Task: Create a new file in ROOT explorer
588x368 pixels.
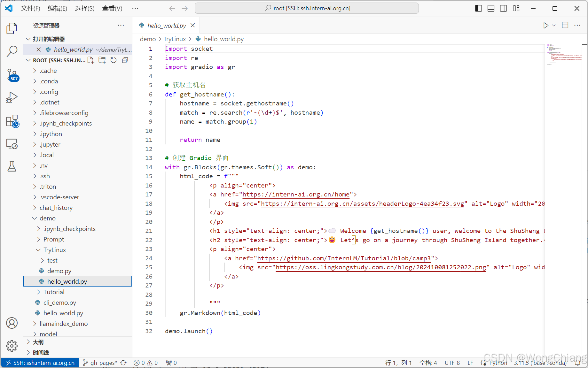Action: coord(91,60)
